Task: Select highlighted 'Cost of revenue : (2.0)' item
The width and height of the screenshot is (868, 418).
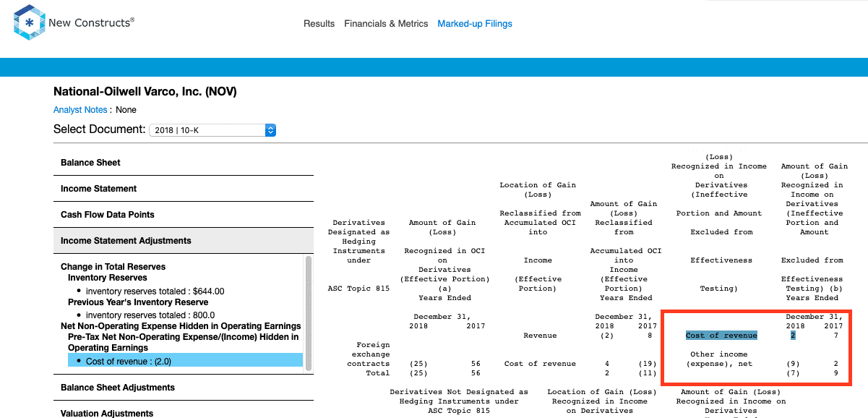Action: tap(185, 361)
